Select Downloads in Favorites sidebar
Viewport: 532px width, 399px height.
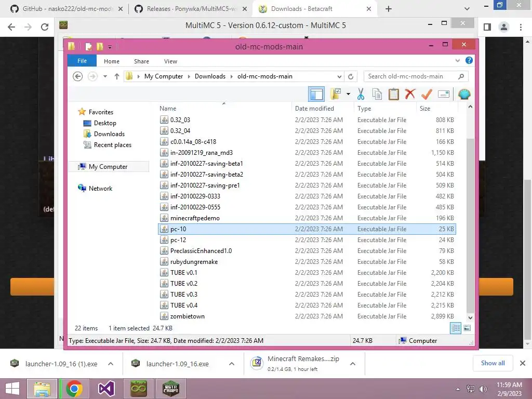pyautogui.click(x=109, y=134)
